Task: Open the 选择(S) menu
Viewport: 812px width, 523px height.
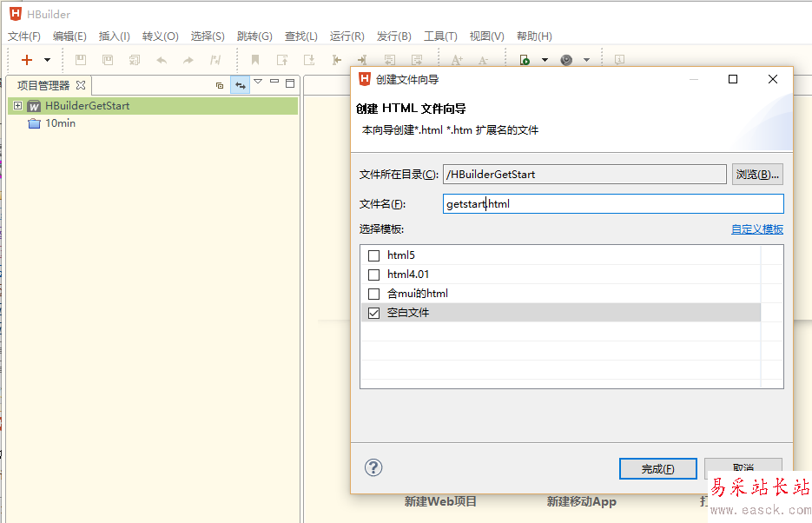Action: tap(208, 36)
